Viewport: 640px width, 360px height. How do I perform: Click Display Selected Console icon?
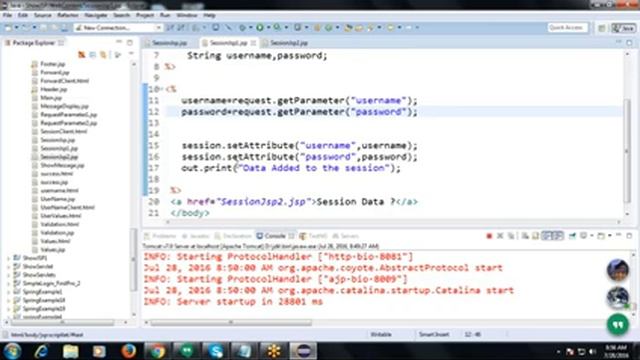pos(584,236)
